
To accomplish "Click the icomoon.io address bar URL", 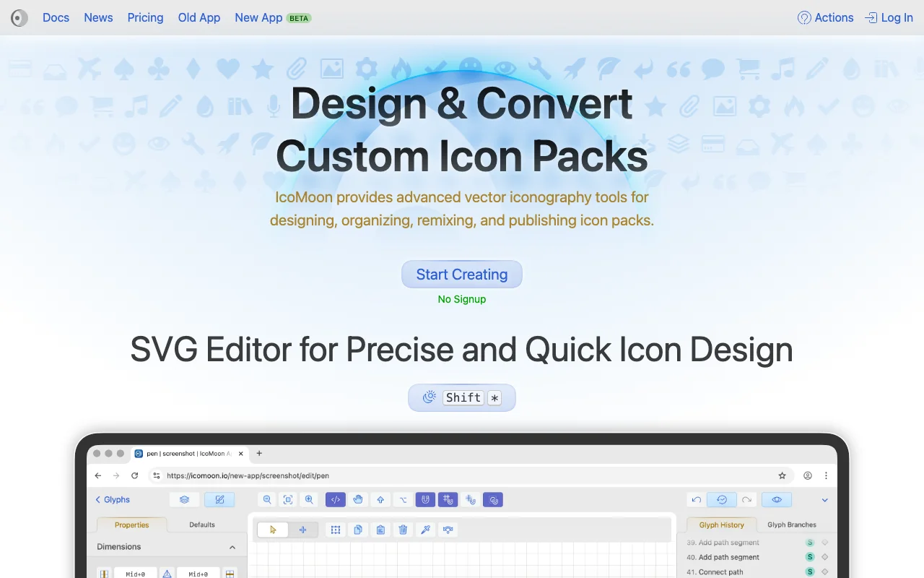I will [x=248, y=475].
